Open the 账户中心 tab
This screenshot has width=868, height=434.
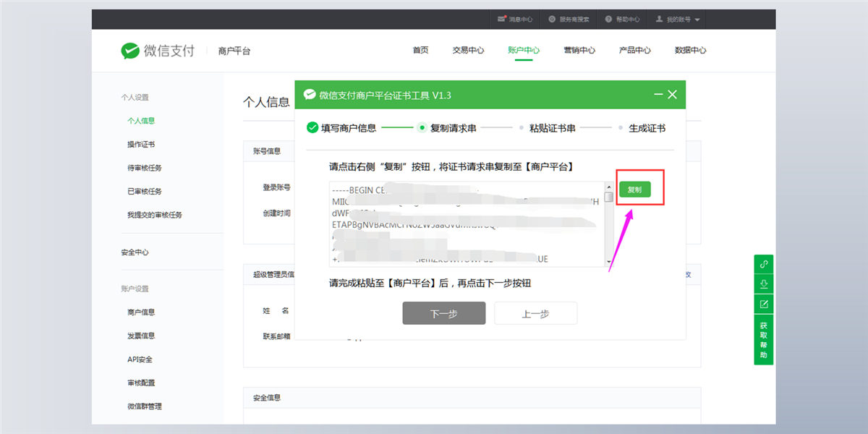click(x=524, y=50)
